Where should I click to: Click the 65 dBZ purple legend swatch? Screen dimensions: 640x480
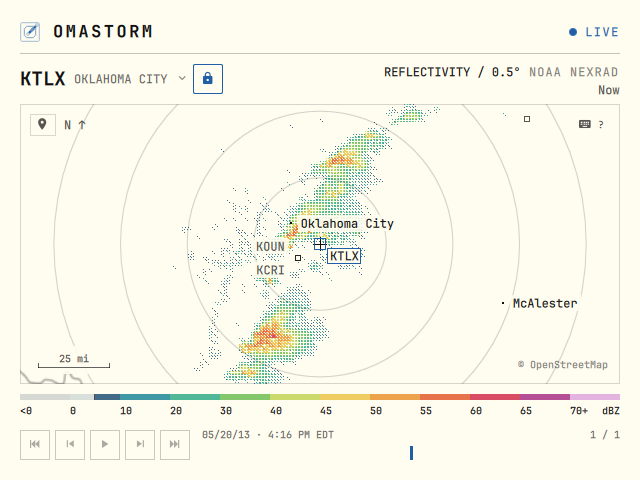[x=545, y=397]
